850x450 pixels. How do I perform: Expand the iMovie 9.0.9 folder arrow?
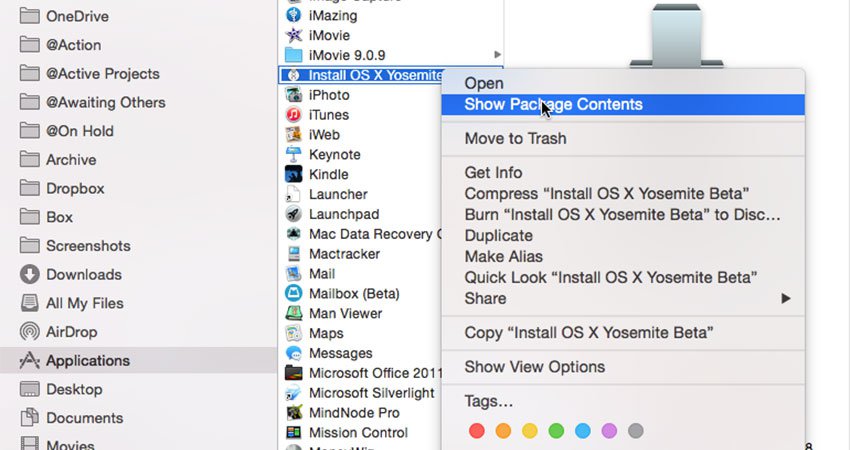coord(497,55)
